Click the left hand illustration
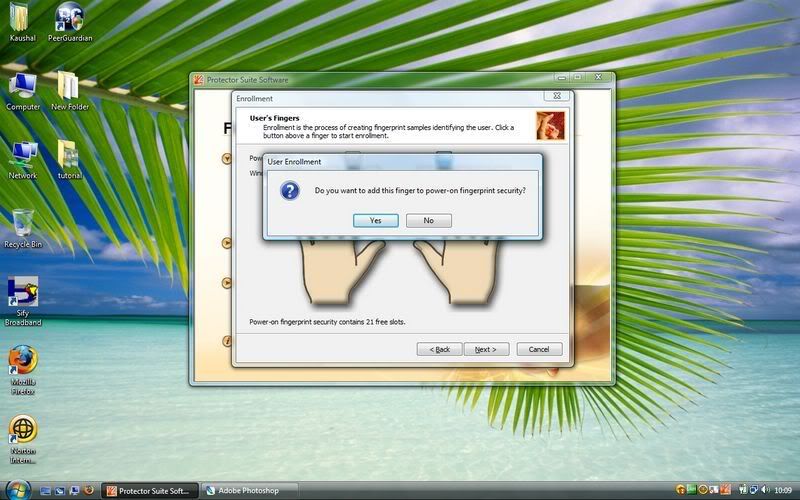This screenshot has height=500, width=800. [341, 271]
